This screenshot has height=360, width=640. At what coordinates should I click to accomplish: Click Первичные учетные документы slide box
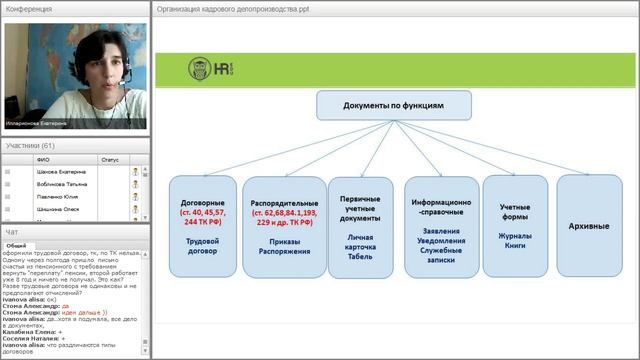360,228
